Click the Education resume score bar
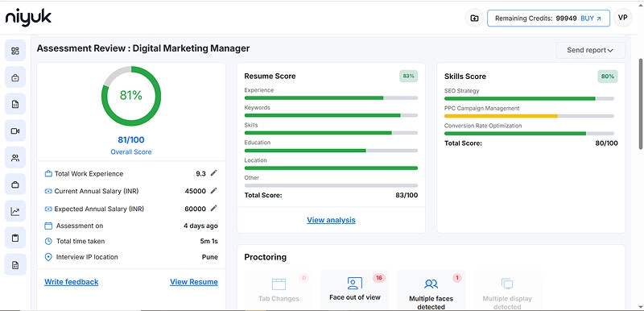644x311 pixels. click(x=331, y=151)
